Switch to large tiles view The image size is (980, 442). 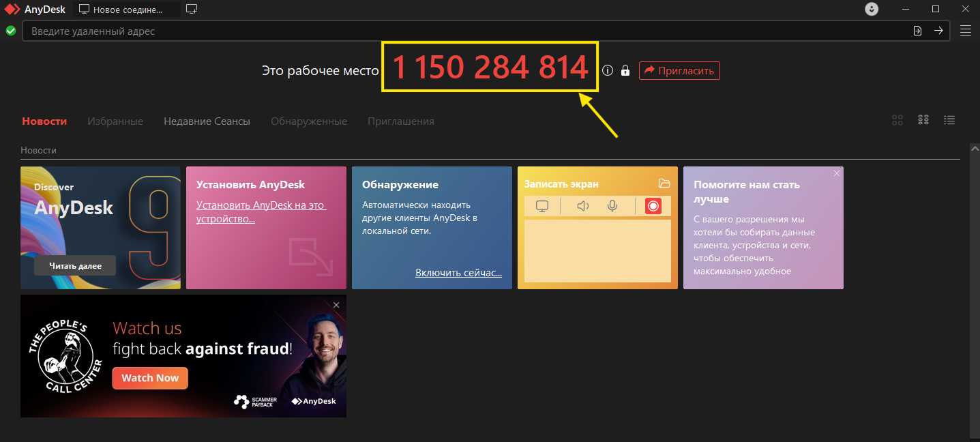pyautogui.click(x=897, y=120)
